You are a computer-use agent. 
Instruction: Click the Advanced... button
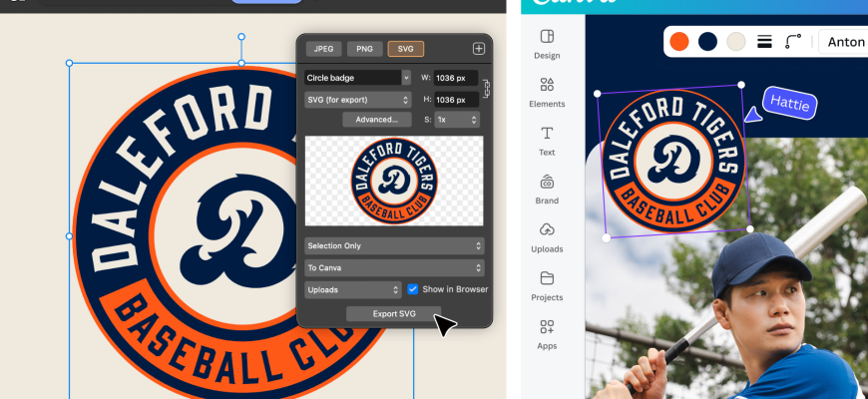click(376, 120)
